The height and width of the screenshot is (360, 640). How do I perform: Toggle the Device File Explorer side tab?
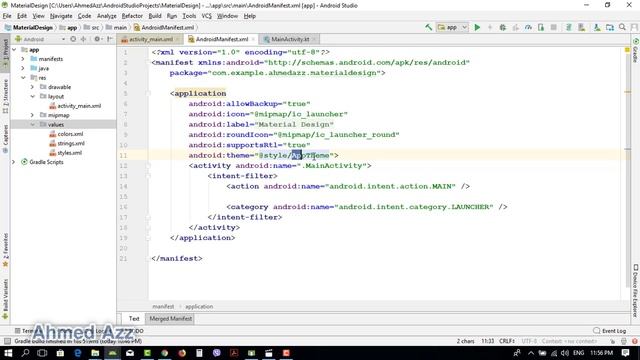(635, 291)
